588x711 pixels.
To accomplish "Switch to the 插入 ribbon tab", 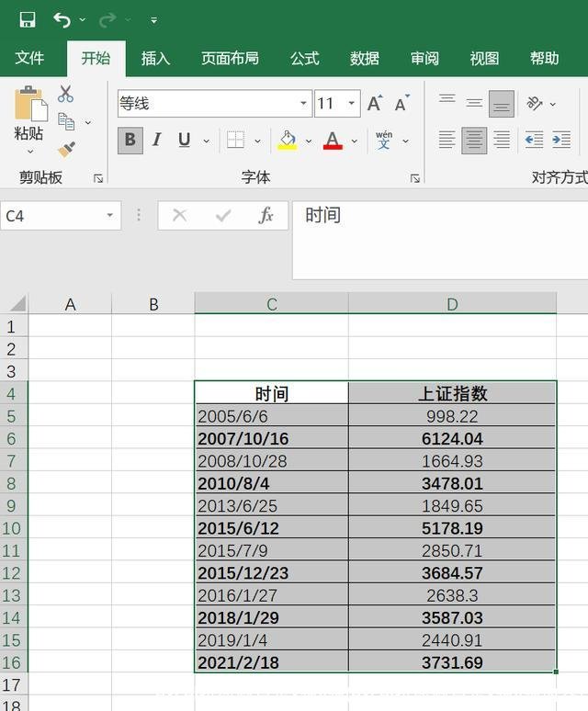I will click(155, 58).
